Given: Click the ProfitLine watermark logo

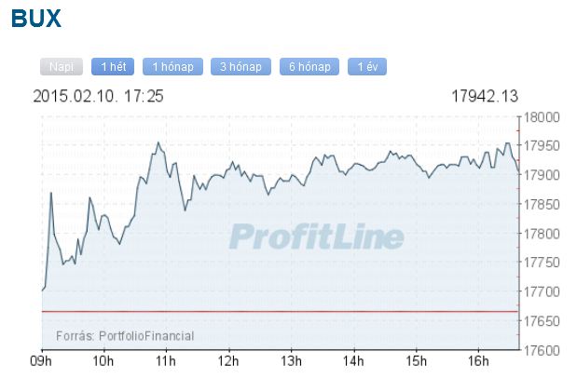Looking at the screenshot, I should pos(317,237).
